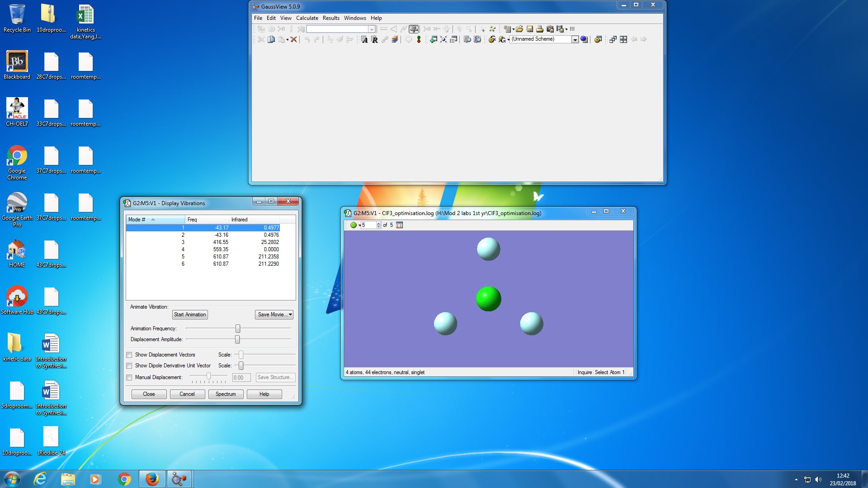This screenshot has height=488, width=868.
Task: Click the Print icon in the toolbar
Action: click(x=540, y=29)
